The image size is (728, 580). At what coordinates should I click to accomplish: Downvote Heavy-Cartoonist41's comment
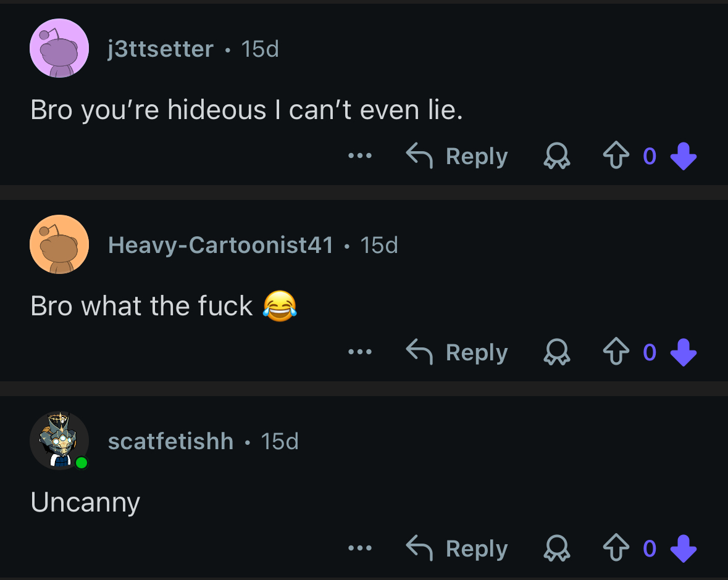tap(683, 352)
